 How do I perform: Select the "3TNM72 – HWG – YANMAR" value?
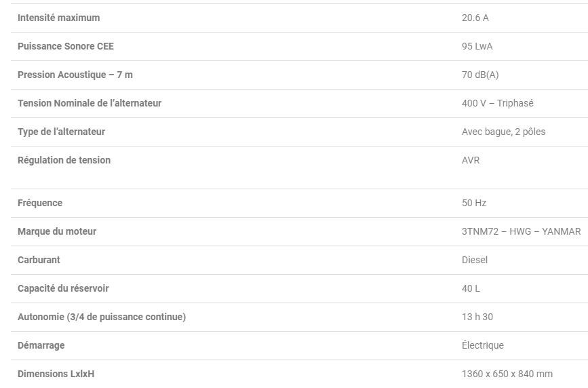click(521, 231)
